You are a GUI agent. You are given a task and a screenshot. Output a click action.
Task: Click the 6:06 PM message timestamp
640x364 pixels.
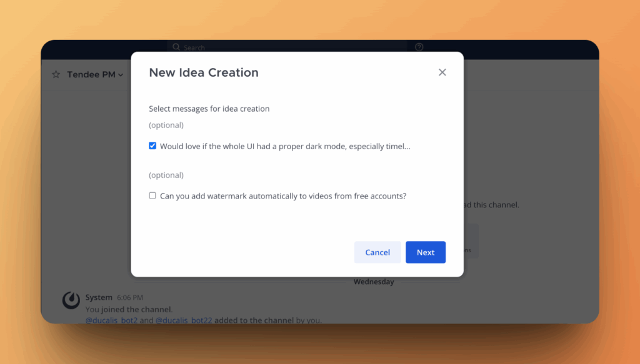[x=129, y=298]
